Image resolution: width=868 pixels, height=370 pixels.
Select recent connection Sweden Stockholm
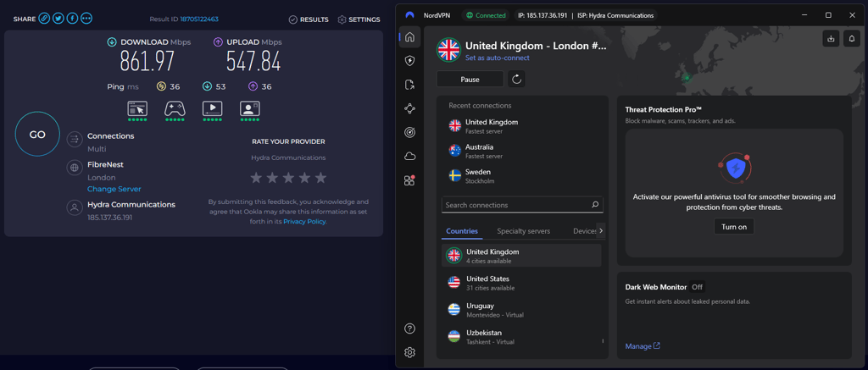pyautogui.click(x=522, y=176)
